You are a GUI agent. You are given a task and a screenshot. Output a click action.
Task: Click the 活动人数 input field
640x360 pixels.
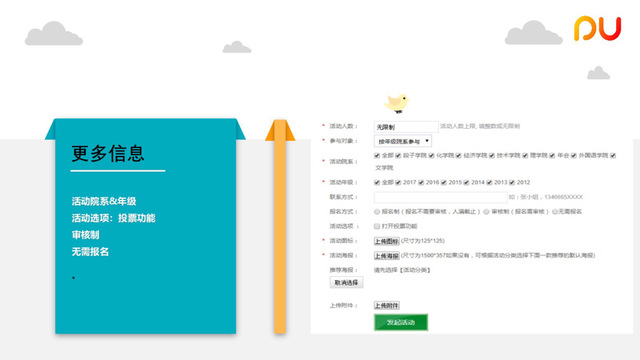coord(406,127)
